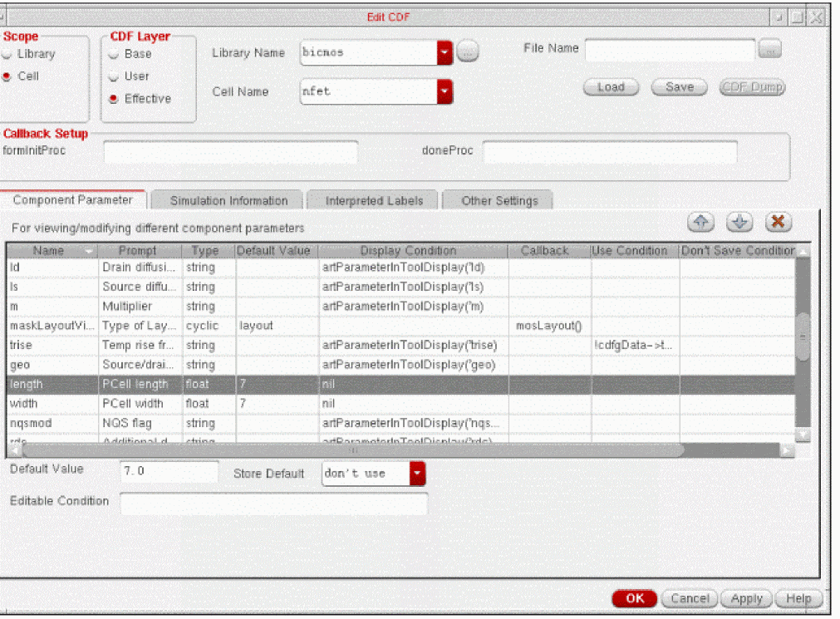Image resolution: width=840 pixels, height=619 pixels.
Task: Click the vertical scrollbar thumb of the table
Action: (803, 337)
